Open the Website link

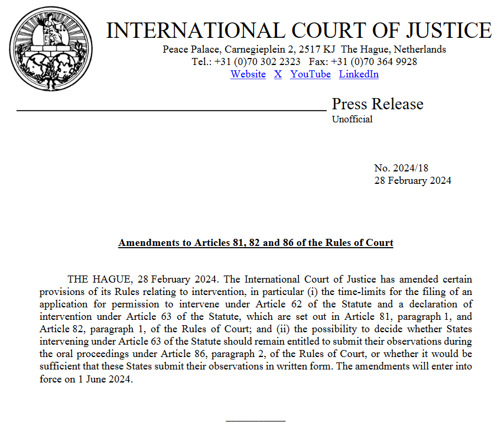pos(248,74)
